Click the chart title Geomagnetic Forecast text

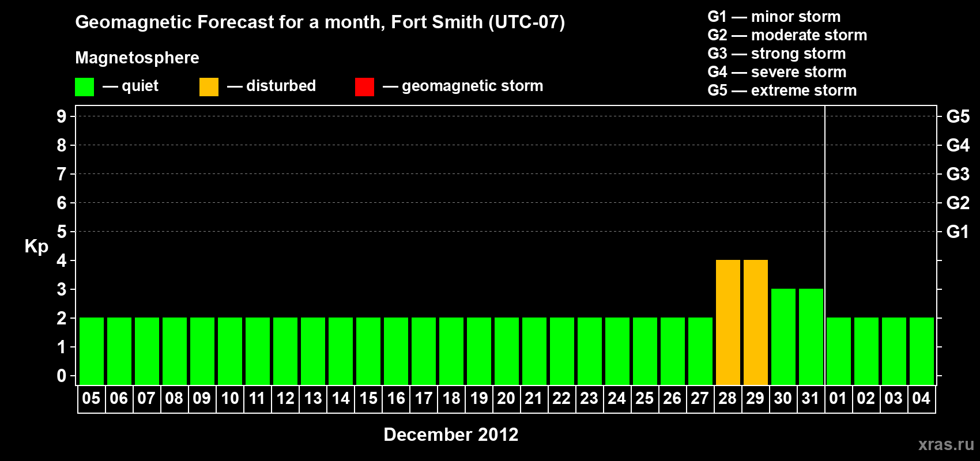click(x=320, y=22)
